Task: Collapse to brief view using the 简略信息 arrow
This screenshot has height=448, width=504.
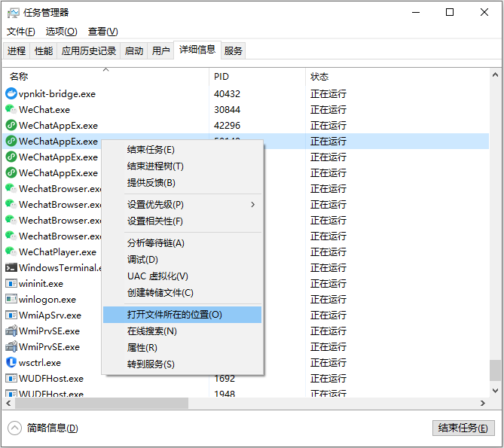Action: coord(14,428)
